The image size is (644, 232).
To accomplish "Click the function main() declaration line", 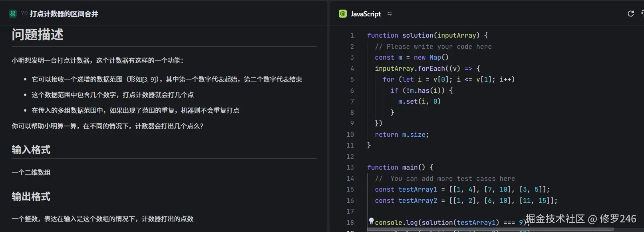I will pos(400,167).
